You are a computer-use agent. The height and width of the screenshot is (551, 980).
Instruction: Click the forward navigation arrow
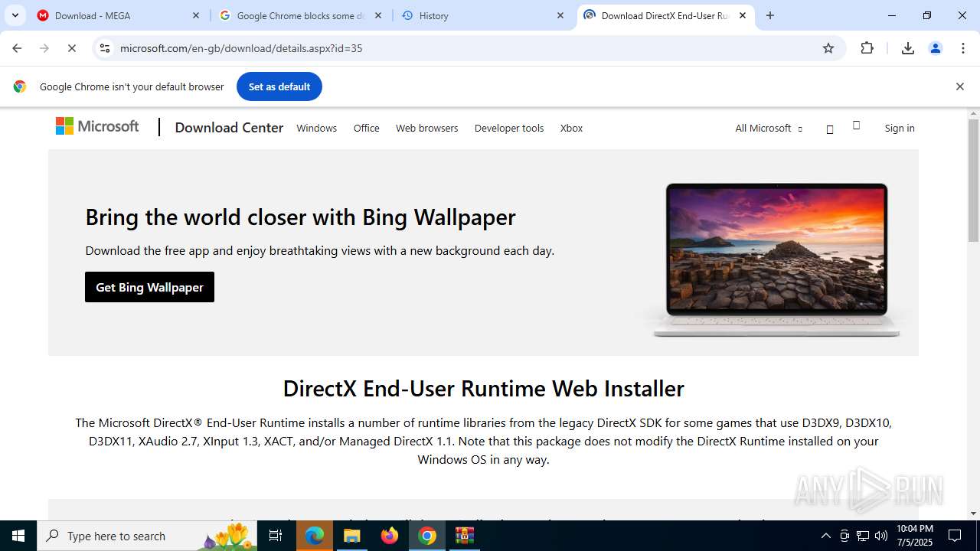[x=44, y=48]
